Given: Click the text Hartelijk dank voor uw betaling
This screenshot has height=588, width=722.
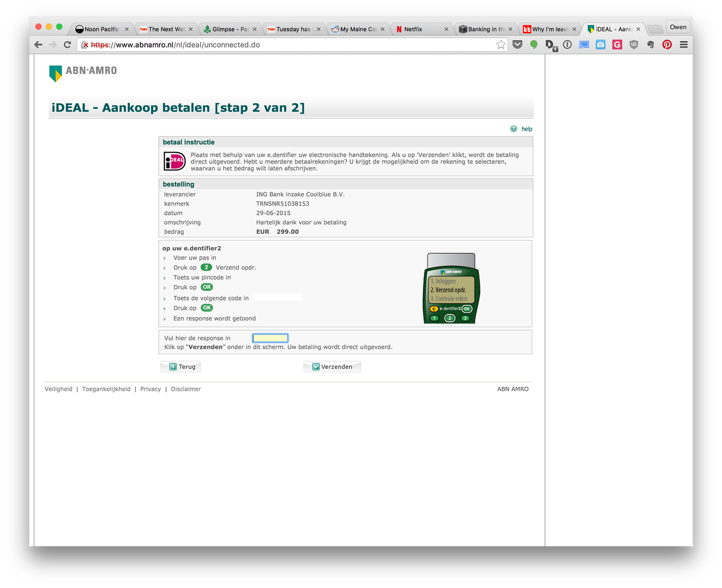Looking at the screenshot, I should pyautogui.click(x=301, y=223).
